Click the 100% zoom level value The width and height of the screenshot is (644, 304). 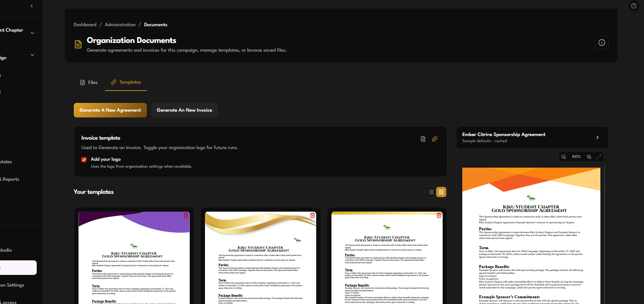pyautogui.click(x=576, y=157)
